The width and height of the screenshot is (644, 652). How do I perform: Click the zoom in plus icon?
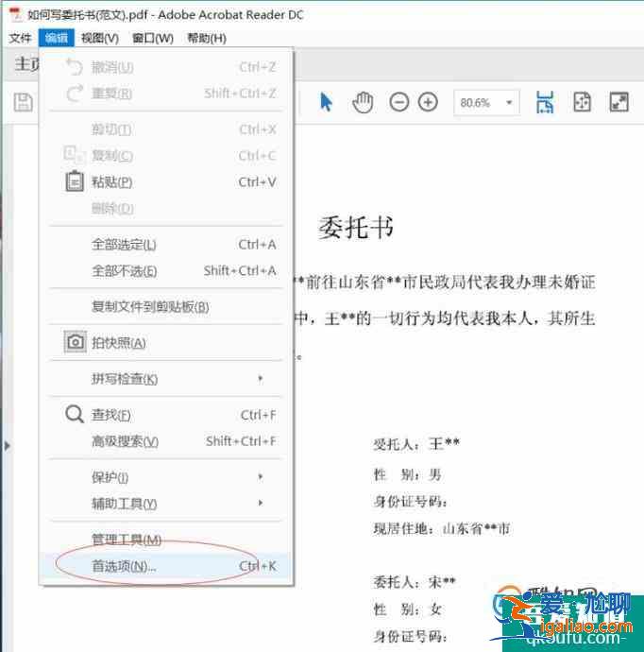[x=428, y=102]
